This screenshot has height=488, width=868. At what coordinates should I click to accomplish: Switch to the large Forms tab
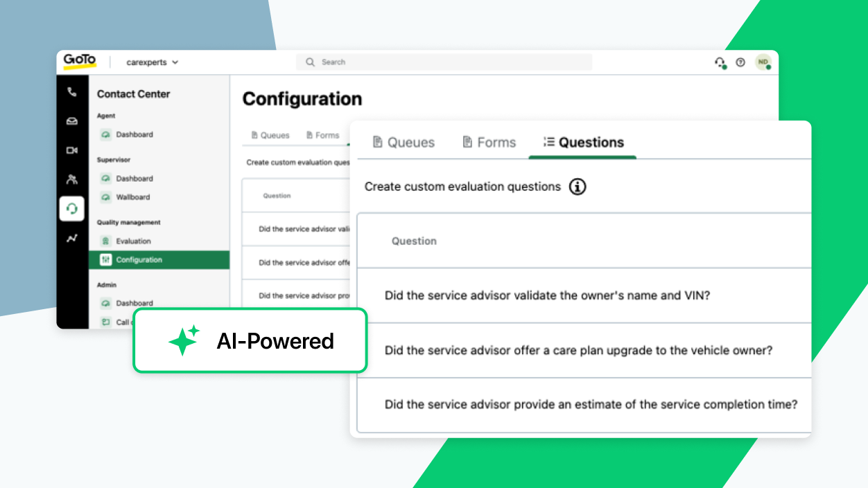(489, 143)
